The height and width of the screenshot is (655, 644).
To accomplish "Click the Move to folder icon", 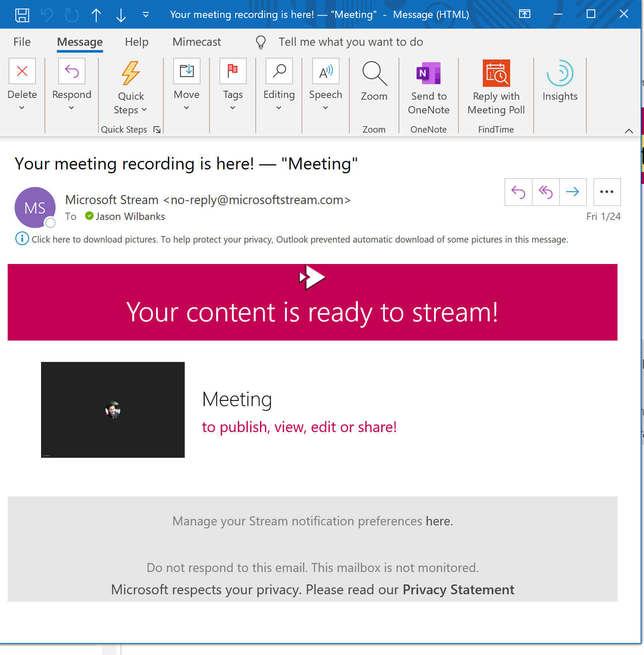I will (187, 71).
